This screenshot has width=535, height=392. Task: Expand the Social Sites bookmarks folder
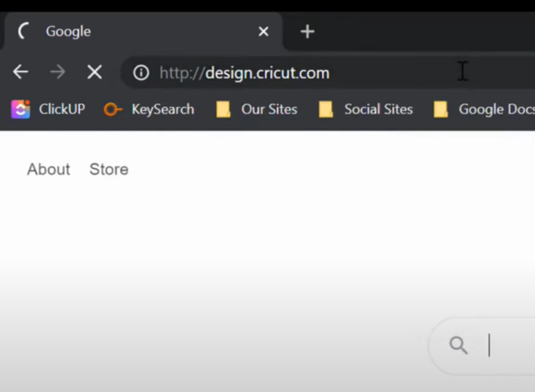pos(378,109)
